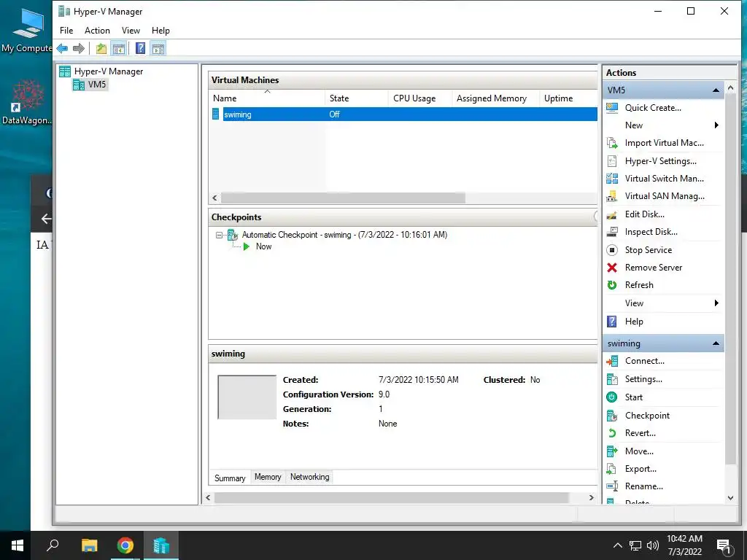Click Edit Disk action

[x=645, y=214]
